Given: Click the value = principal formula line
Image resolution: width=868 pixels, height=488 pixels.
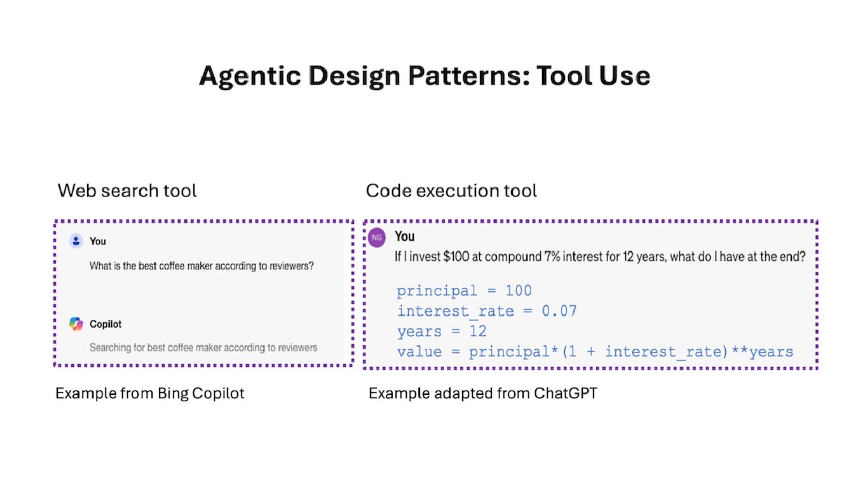Looking at the screenshot, I should (x=595, y=352).
